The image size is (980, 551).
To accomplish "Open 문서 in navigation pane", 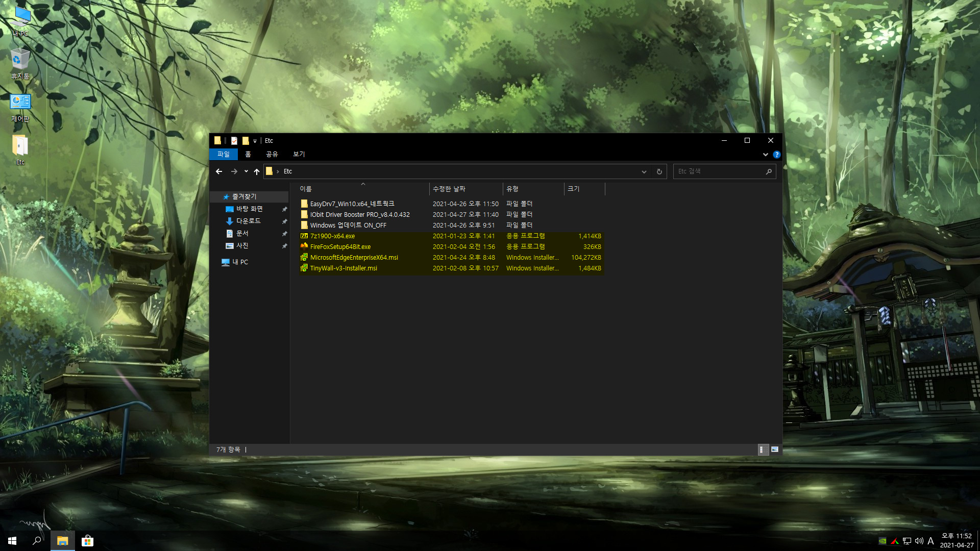I will click(x=242, y=234).
